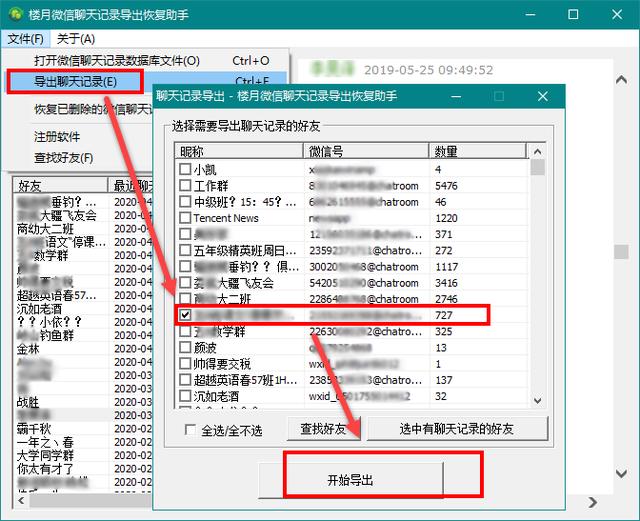Maximize the chat export dialog
Screen dimensions: 640x521
(x=498, y=97)
